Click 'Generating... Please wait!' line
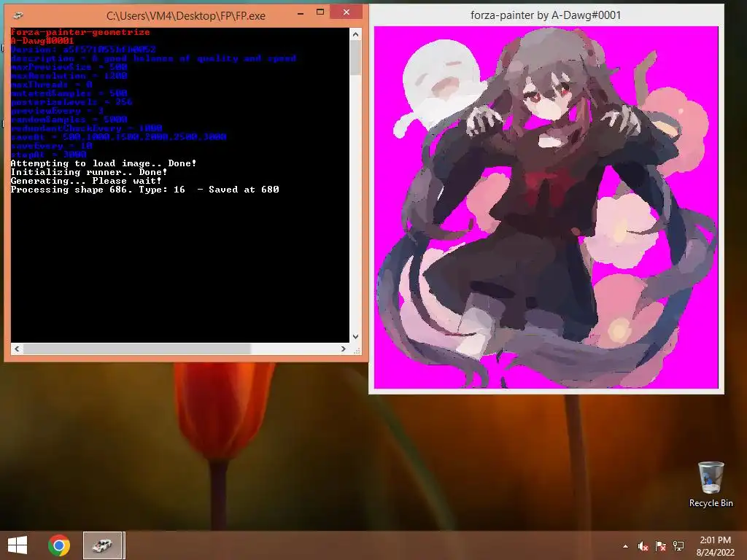 point(86,181)
